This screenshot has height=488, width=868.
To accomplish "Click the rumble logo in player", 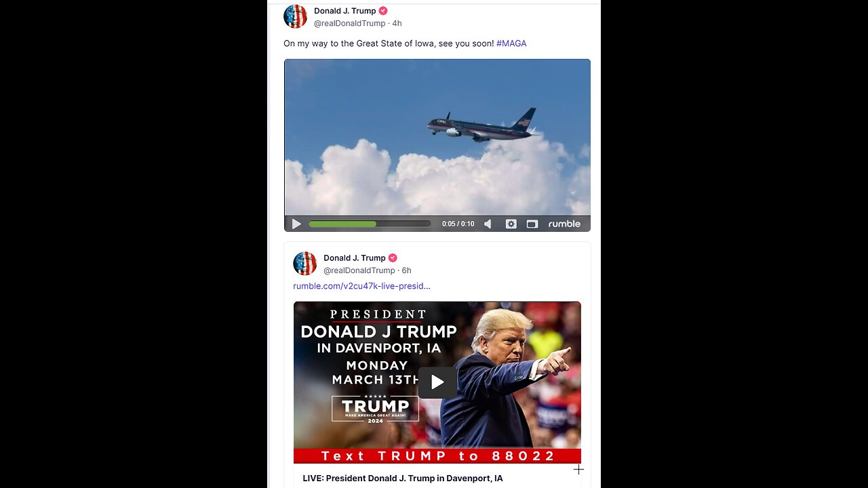I will point(564,224).
